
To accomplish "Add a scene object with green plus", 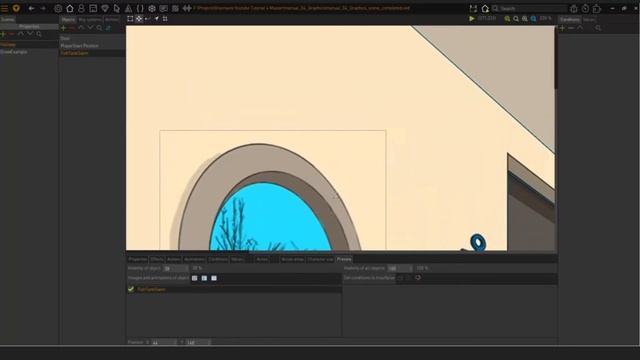I will point(63,28).
